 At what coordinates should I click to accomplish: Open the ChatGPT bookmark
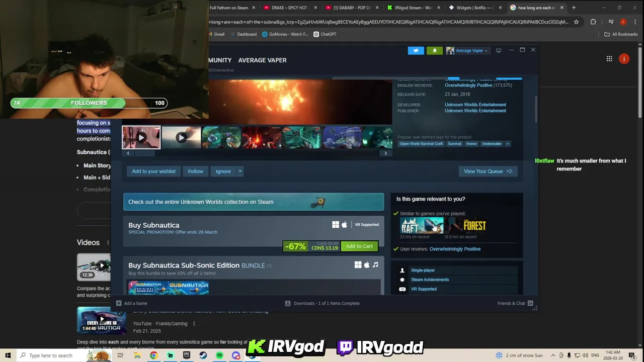(x=325, y=34)
